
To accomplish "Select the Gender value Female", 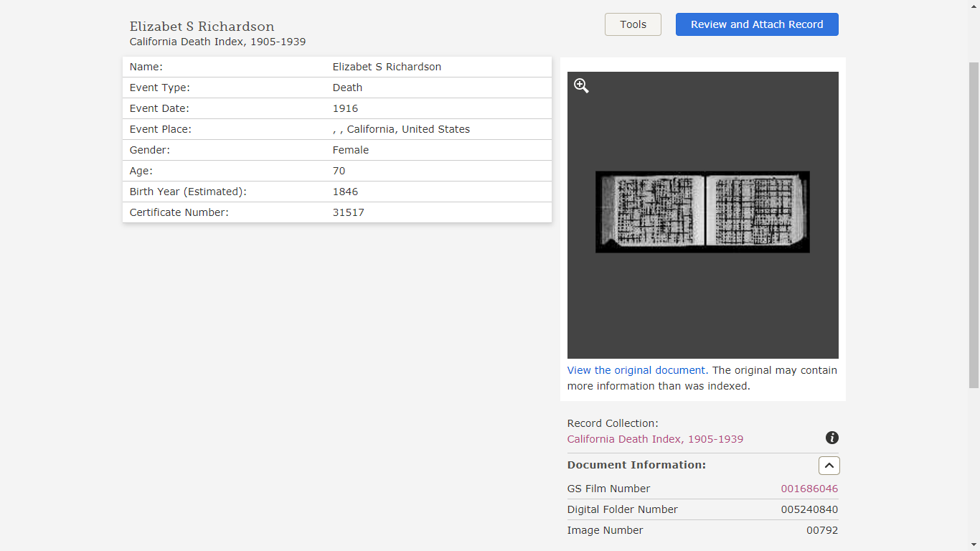I will (x=351, y=150).
